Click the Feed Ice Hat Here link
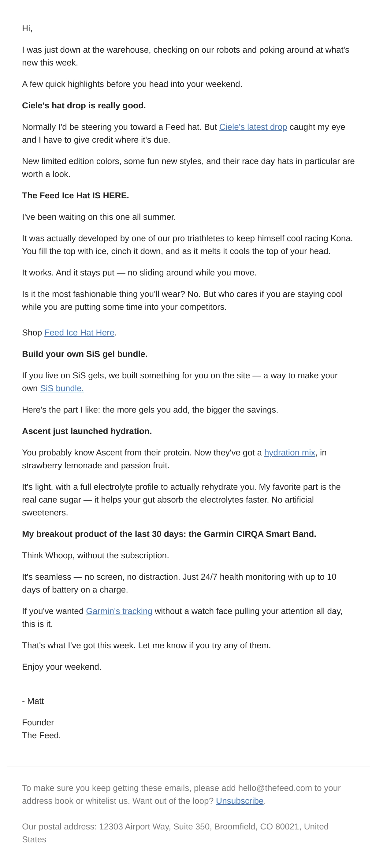 tap(79, 333)
